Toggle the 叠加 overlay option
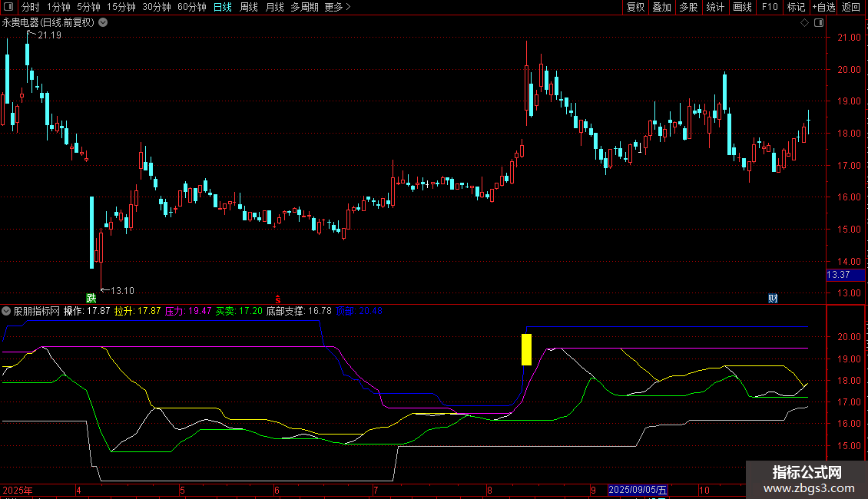Viewport: 868px width, 499px height. (661, 8)
